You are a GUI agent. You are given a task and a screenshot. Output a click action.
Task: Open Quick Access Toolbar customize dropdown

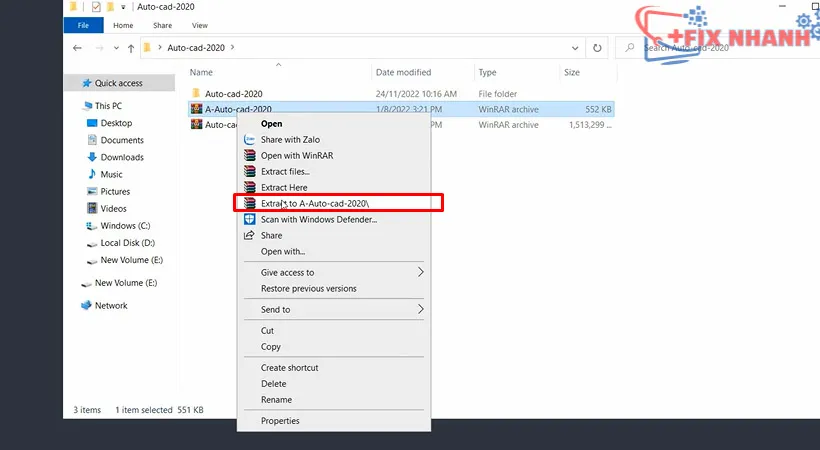coord(123,7)
